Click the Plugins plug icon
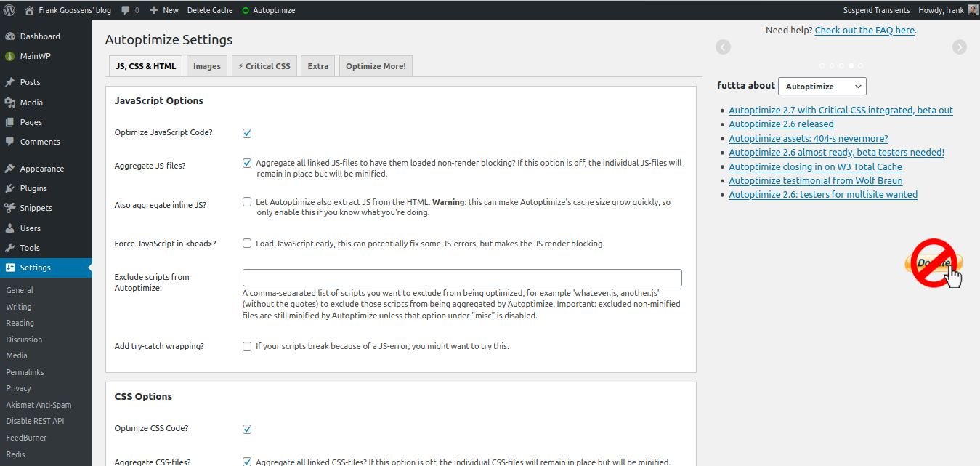Screen dimensions: 980x466 (x=10, y=188)
